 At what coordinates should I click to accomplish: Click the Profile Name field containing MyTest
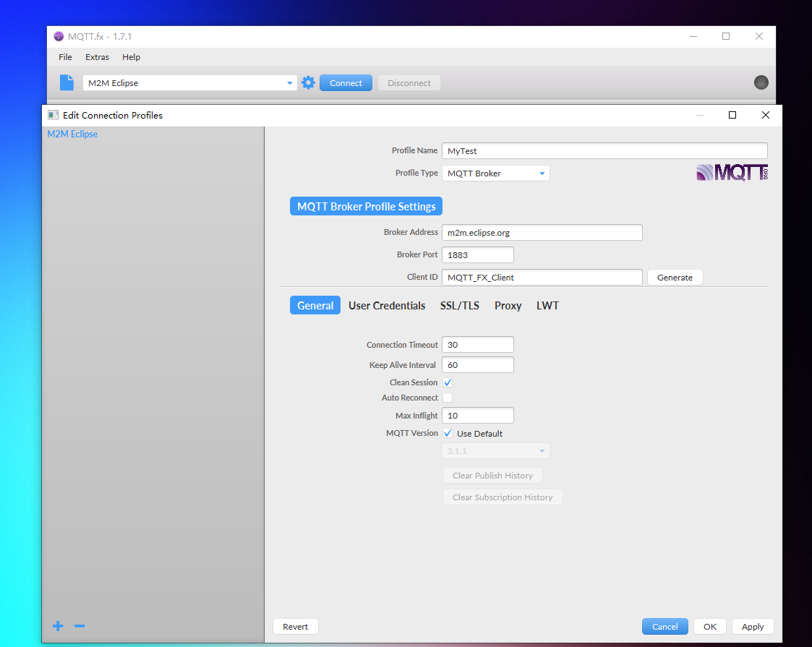coord(604,151)
